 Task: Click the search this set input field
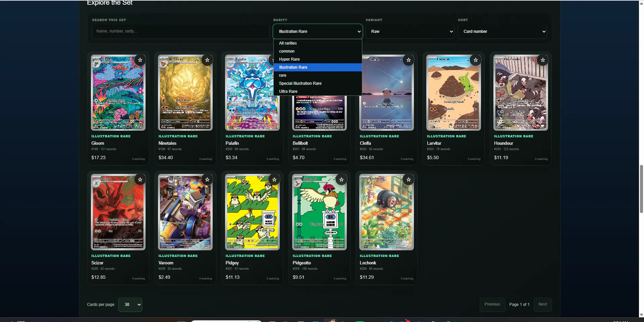coord(181,31)
